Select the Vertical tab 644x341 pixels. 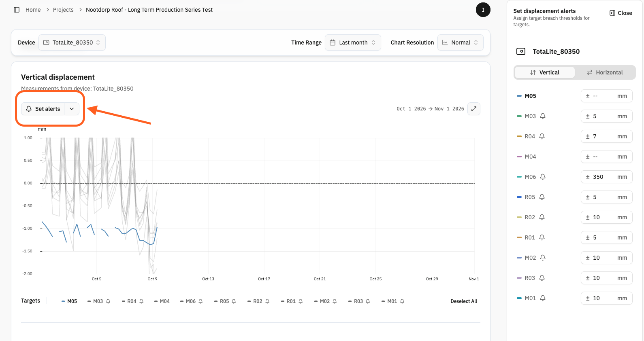pyautogui.click(x=545, y=72)
